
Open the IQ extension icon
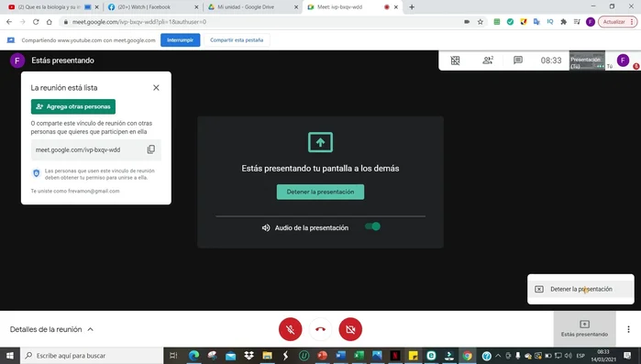pyautogui.click(x=550, y=22)
